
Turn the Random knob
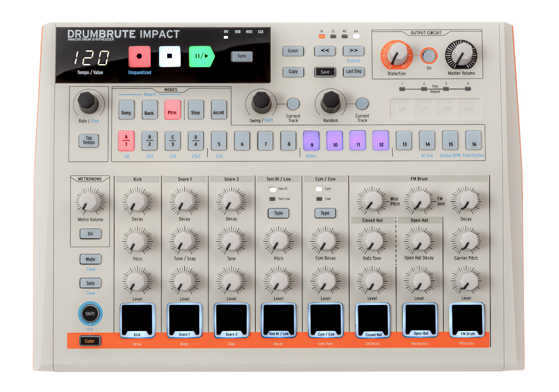click(x=330, y=102)
